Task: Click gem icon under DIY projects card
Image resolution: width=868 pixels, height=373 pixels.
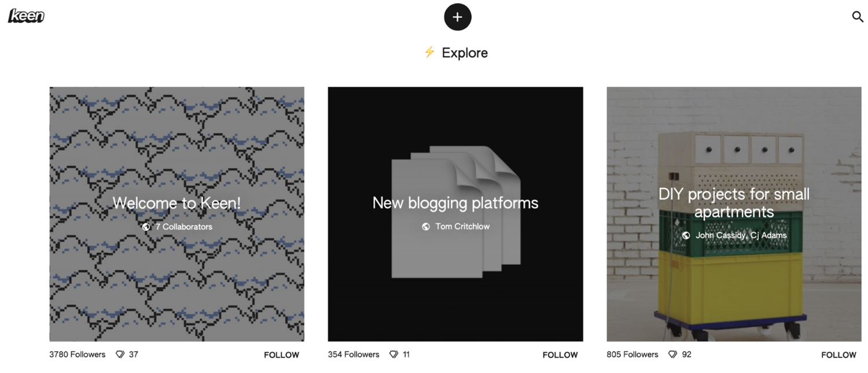Action: (x=672, y=354)
